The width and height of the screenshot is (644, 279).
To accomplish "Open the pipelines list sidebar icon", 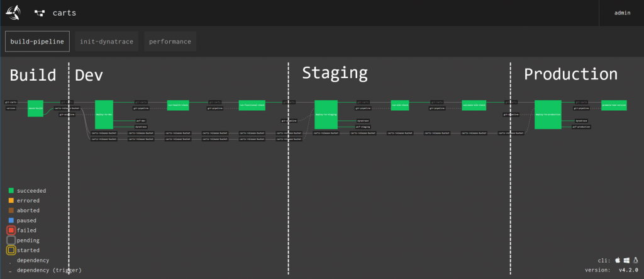I will (x=40, y=13).
